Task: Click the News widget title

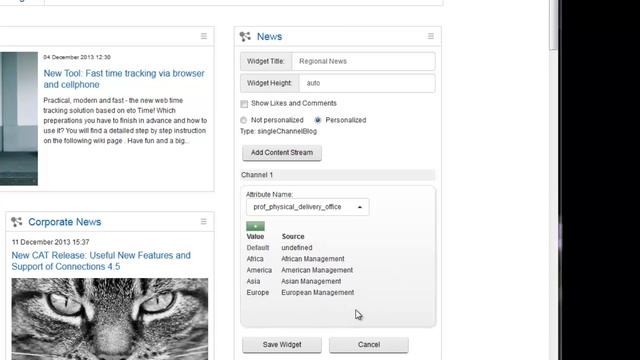Action: coord(269,36)
